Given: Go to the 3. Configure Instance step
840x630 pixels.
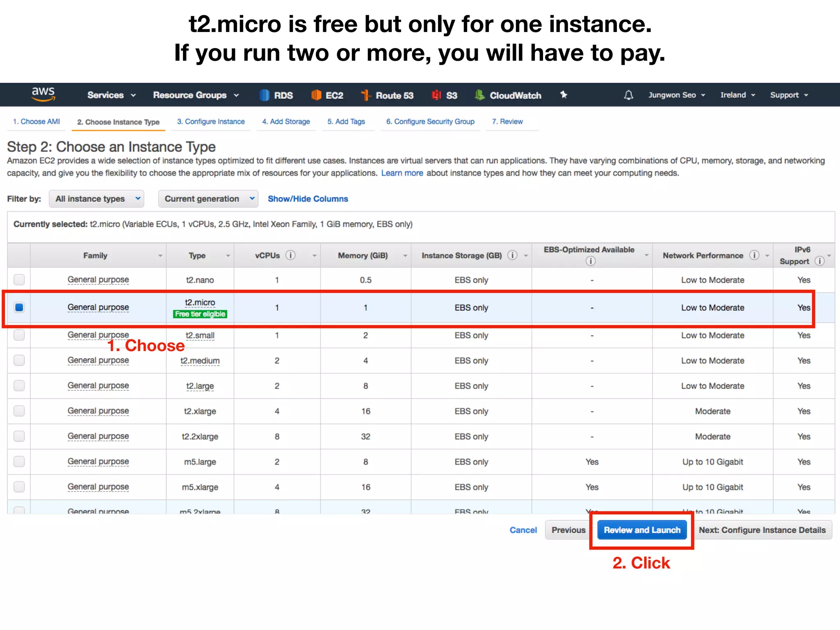Looking at the screenshot, I should 211,122.
